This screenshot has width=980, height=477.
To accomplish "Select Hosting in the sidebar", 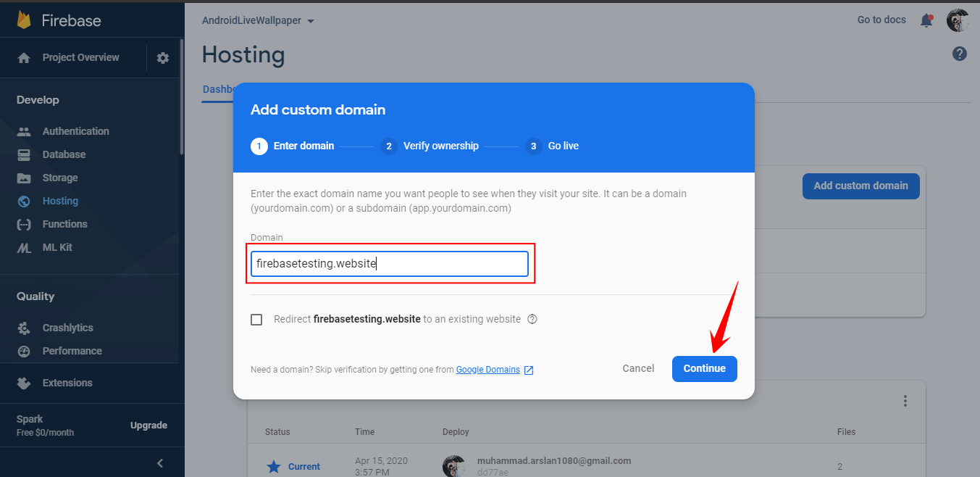I will pos(60,202).
